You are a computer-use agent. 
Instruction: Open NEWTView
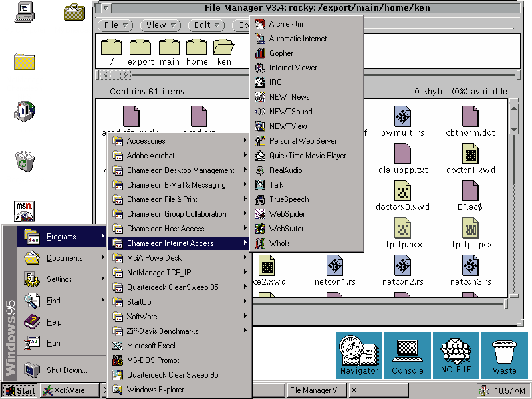point(307,126)
